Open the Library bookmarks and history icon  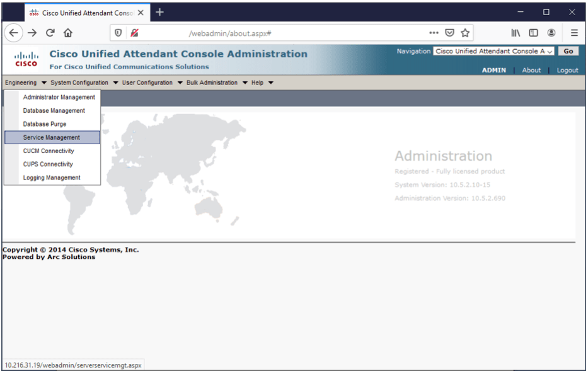point(516,33)
